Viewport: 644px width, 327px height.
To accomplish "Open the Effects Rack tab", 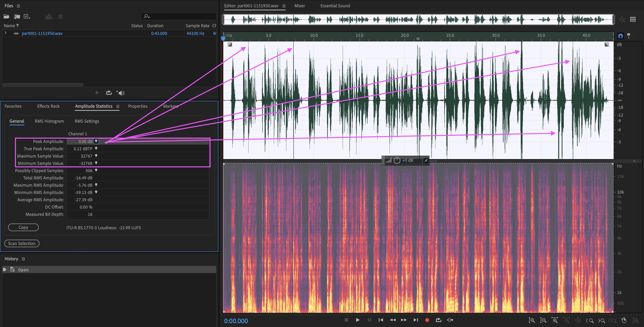I will (x=48, y=106).
